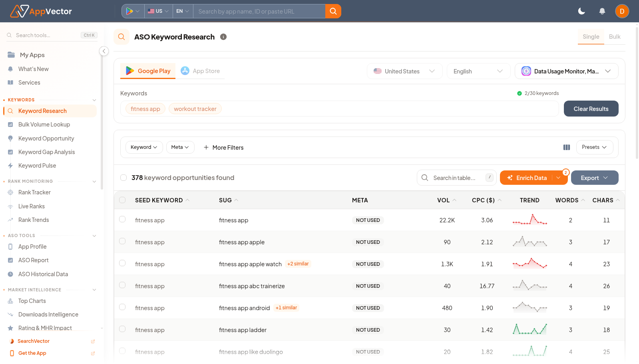Check row 'fitness app apple watch'
Screen dimensions: 639x364
[122, 263]
